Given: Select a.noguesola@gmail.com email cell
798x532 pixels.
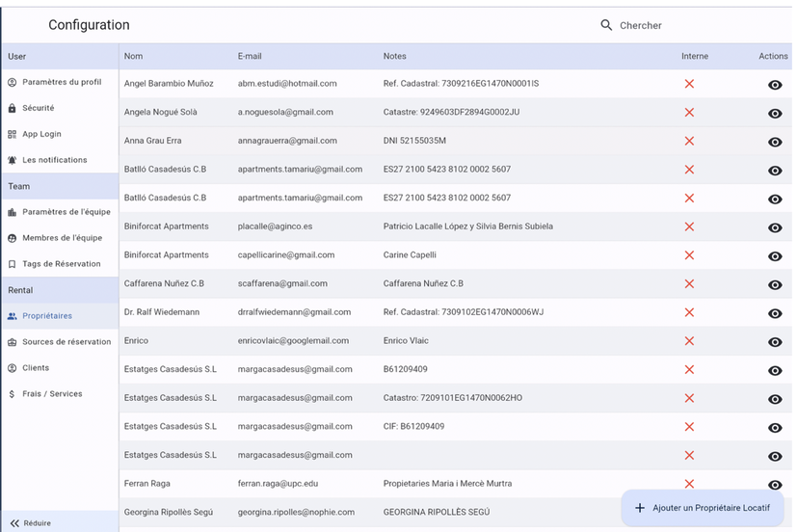Looking at the screenshot, I should click(x=285, y=112).
